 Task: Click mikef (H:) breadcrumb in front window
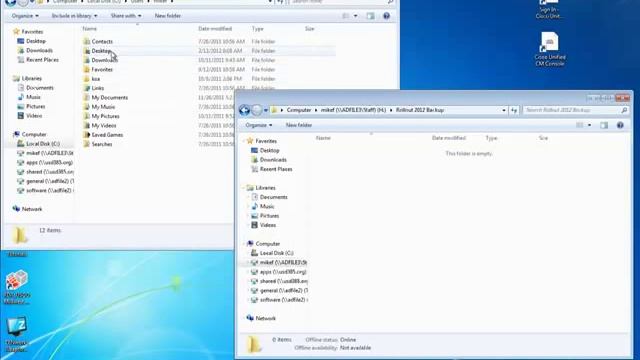click(353, 110)
